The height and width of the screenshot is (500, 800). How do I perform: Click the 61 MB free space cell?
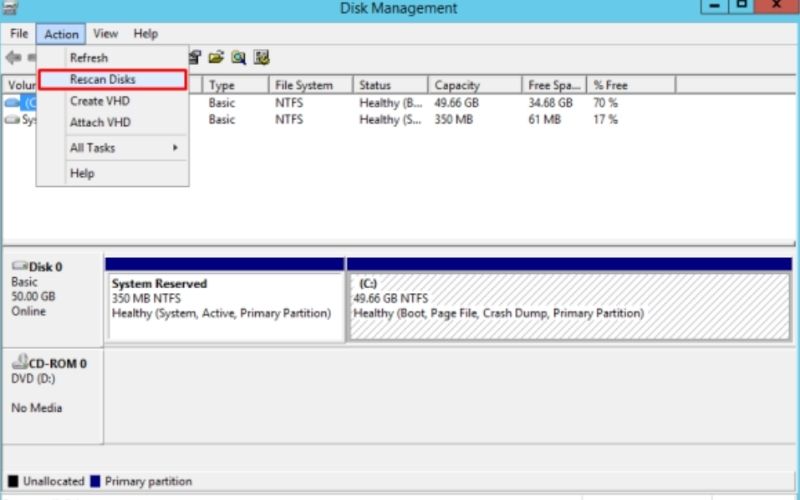[x=544, y=119]
